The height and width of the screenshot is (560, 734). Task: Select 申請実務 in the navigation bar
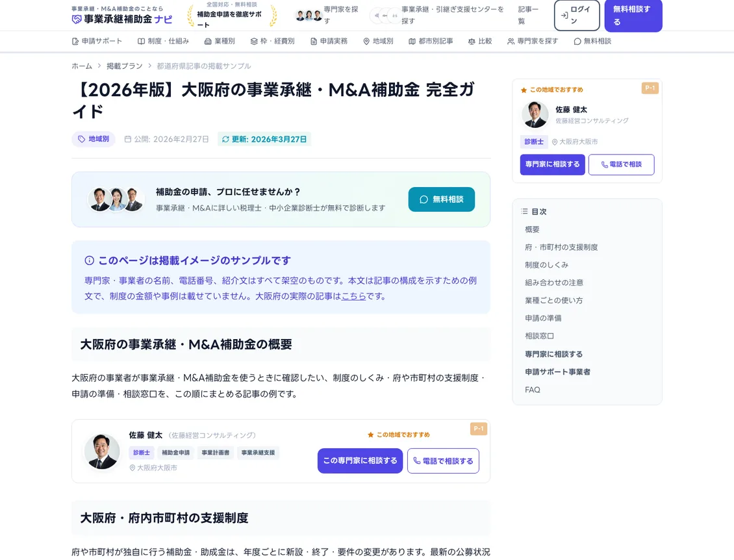[x=329, y=41]
